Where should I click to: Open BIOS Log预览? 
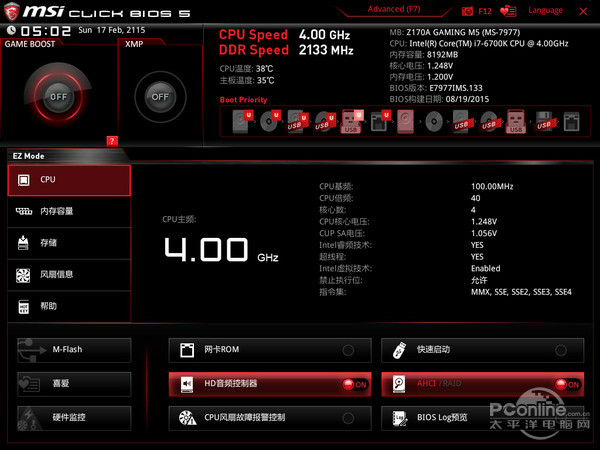click(x=483, y=418)
